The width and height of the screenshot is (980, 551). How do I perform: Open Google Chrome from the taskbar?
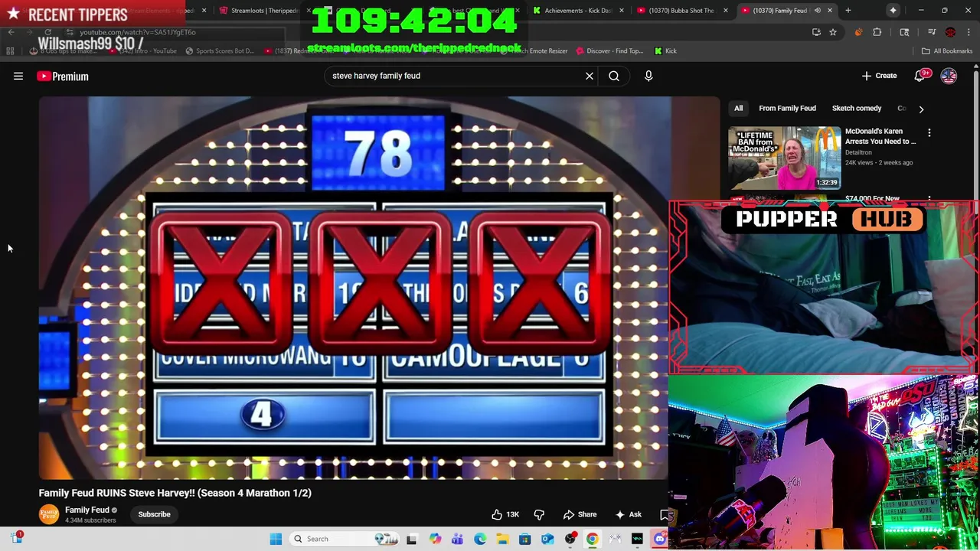tap(592, 539)
